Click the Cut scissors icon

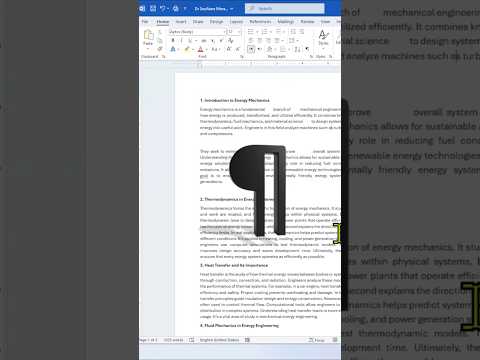click(x=160, y=32)
